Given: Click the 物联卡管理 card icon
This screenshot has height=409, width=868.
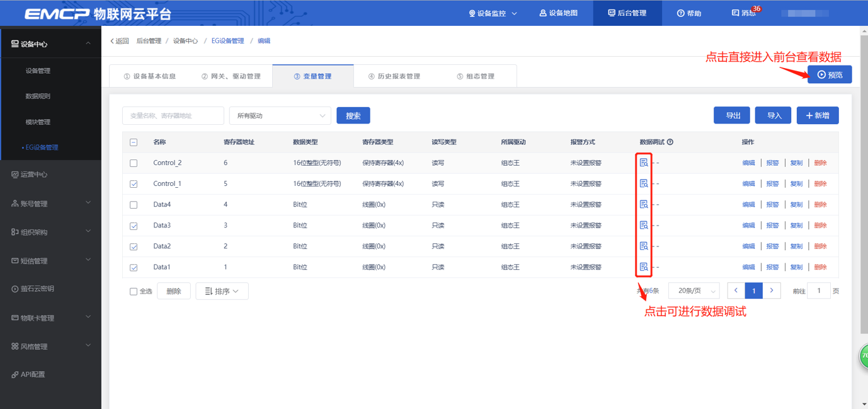Looking at the screenshot, I should pos(15,318).
